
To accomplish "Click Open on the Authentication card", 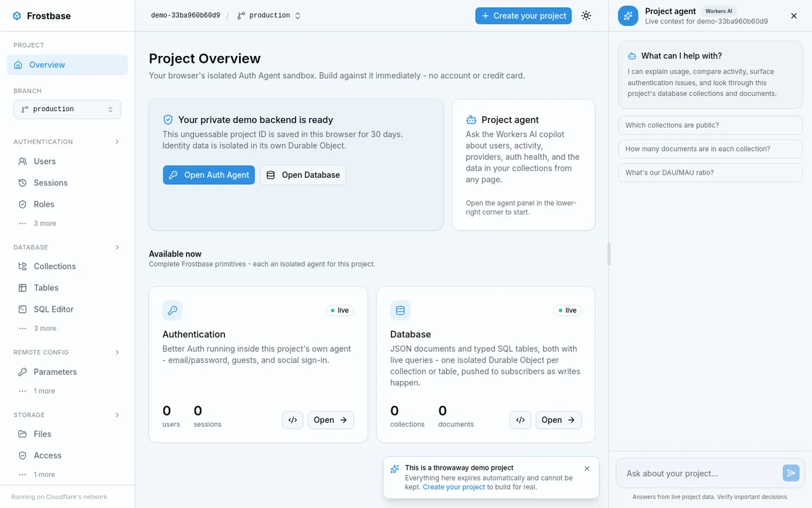I will point(331,420).
